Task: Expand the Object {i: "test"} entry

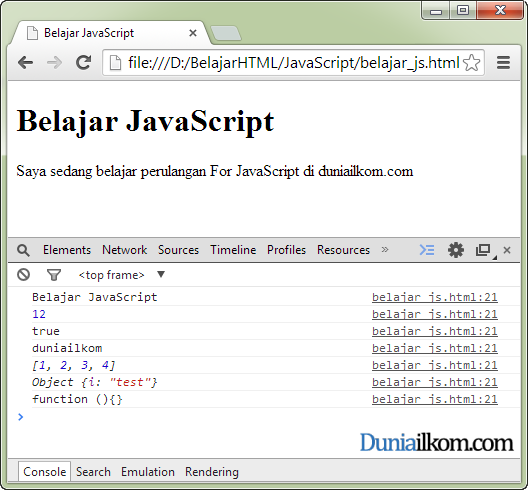Action: [95, 382]
